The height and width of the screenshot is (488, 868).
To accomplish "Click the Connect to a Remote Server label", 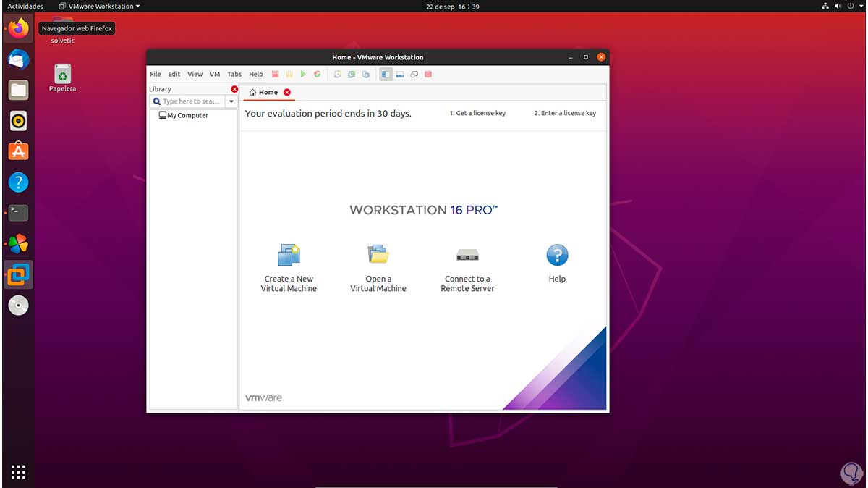I will 468,283.
